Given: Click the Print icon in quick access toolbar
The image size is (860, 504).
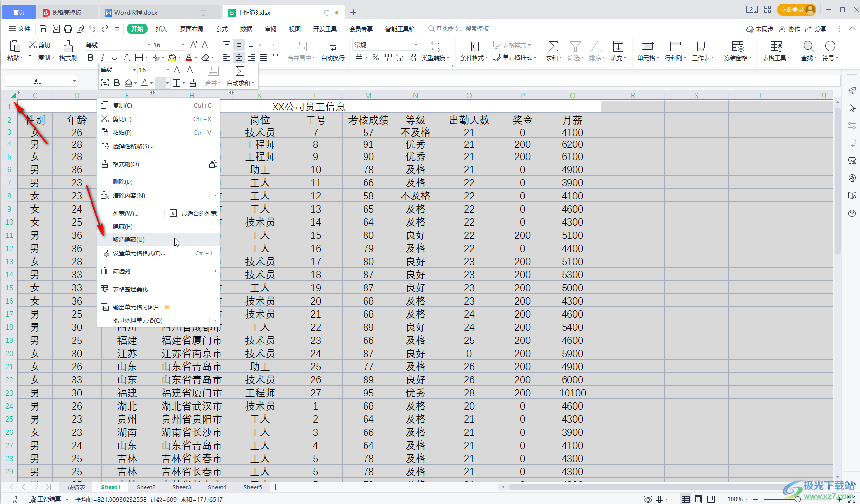Looking at the screenshot, I should tap(68, 29).
